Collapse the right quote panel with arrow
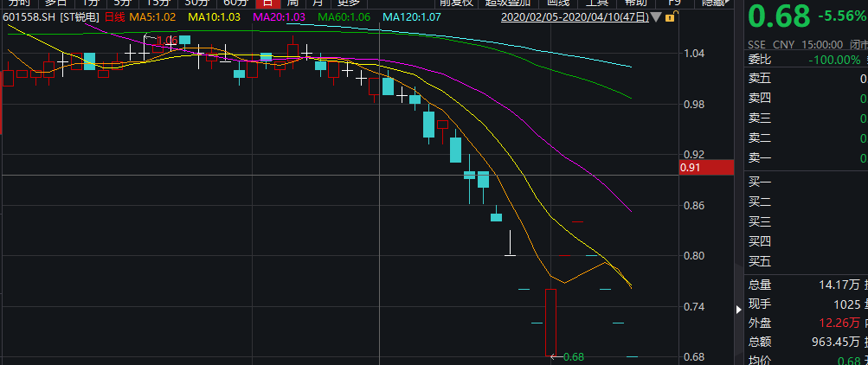The image size is (868, 365). click(x=737, y=308)
